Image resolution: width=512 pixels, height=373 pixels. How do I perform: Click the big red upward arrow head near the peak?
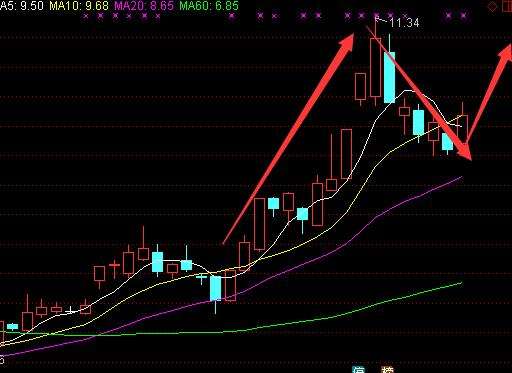coord(347,43)
